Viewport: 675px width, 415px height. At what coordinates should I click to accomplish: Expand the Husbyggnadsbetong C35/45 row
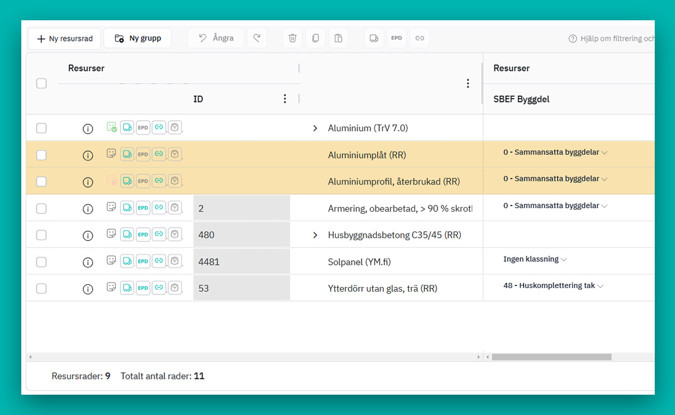[315, 236]
